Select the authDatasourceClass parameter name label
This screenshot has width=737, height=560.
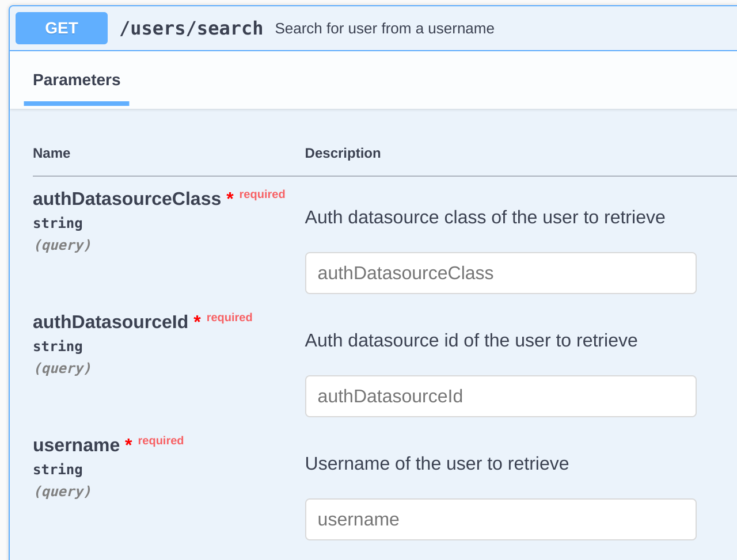127,199
